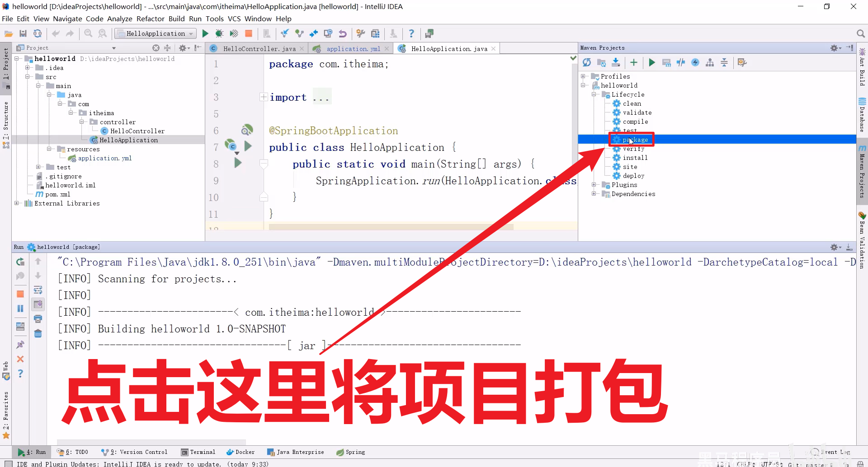
Task: Add Maven project with the plus icon
Action: (634, 62)
